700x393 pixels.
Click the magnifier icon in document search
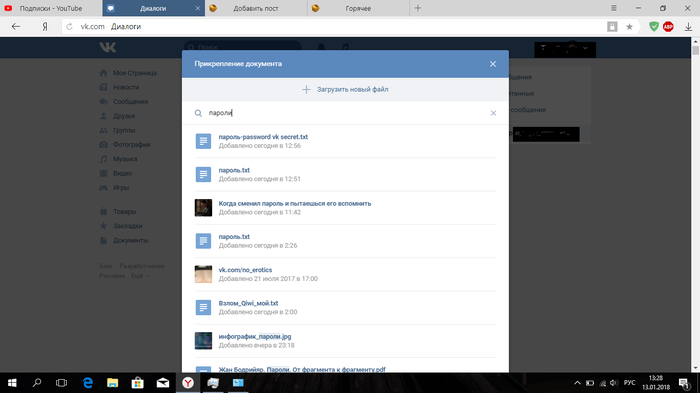point(198,113)
